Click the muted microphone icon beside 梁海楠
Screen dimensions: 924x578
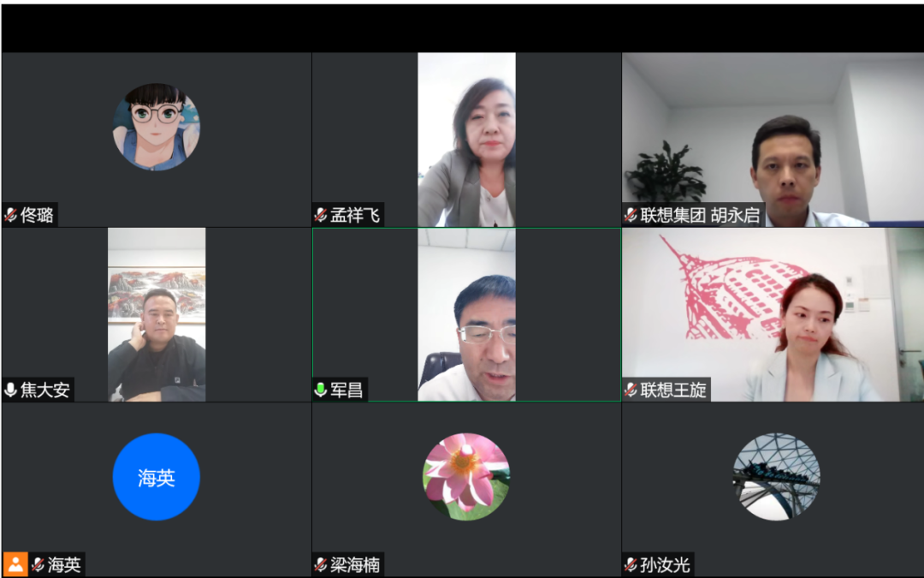[x=321, y=565]
